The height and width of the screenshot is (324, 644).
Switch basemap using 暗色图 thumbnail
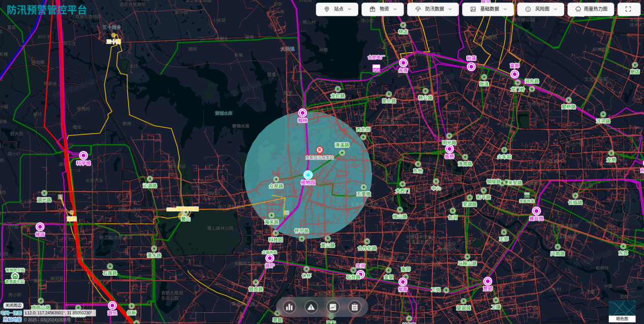click(x=622, y=309)
